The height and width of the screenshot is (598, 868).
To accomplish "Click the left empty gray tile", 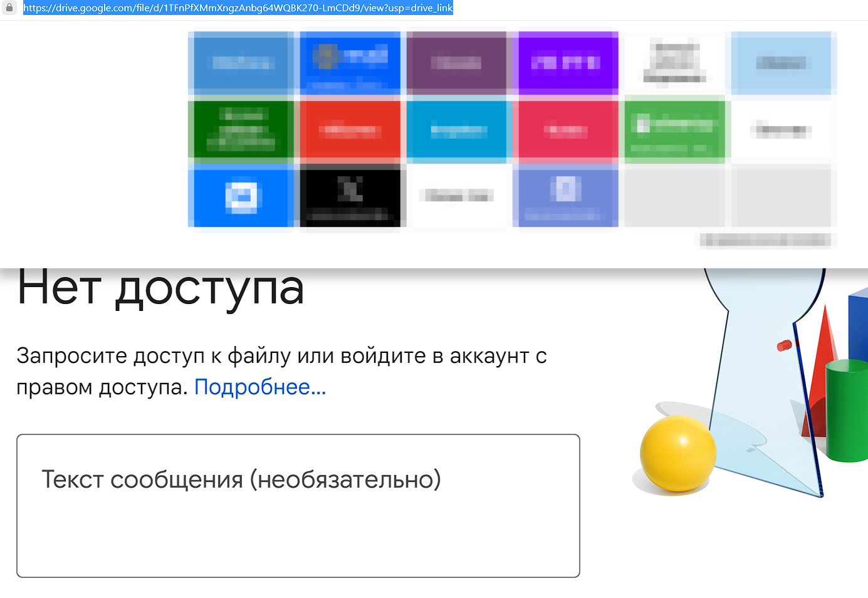I will coord(674,196).
